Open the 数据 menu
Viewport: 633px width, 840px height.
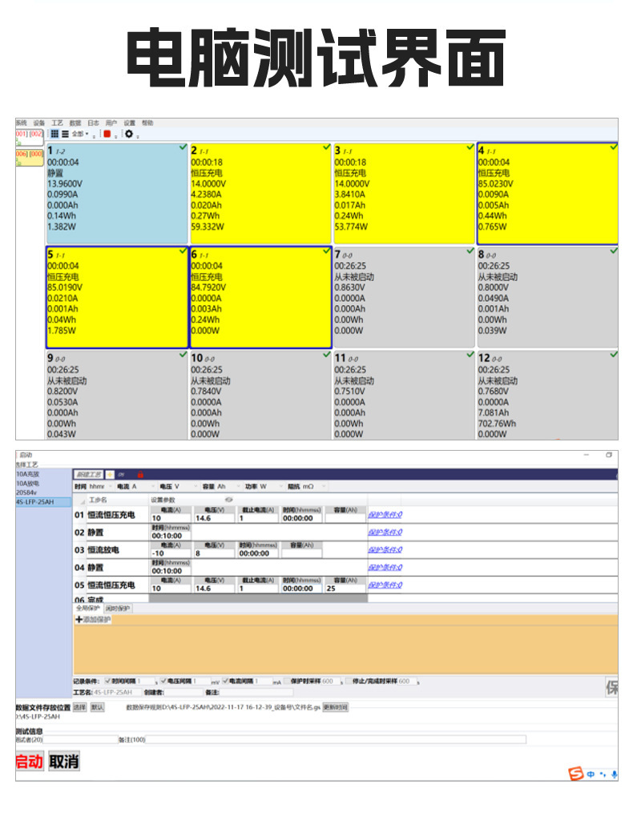pos(75,123)
